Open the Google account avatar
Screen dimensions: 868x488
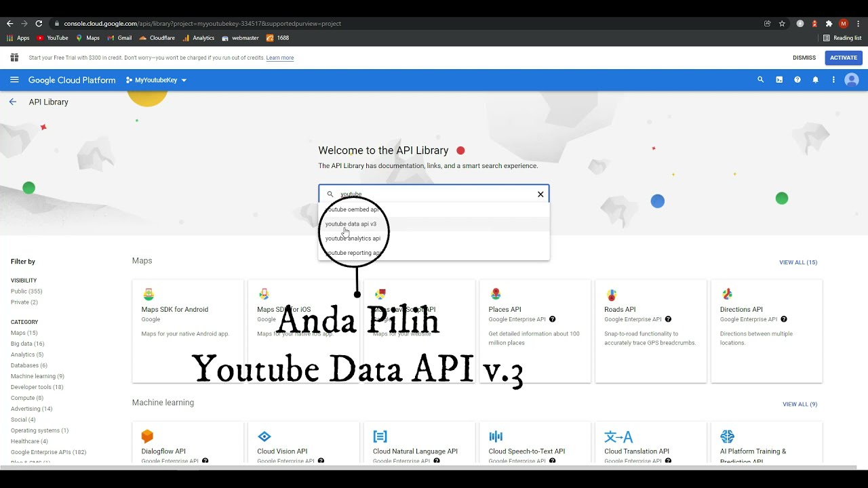pos(852,80)
